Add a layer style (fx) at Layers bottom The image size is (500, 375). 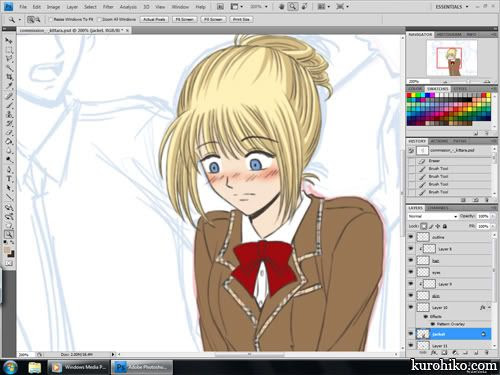(434, 352)
